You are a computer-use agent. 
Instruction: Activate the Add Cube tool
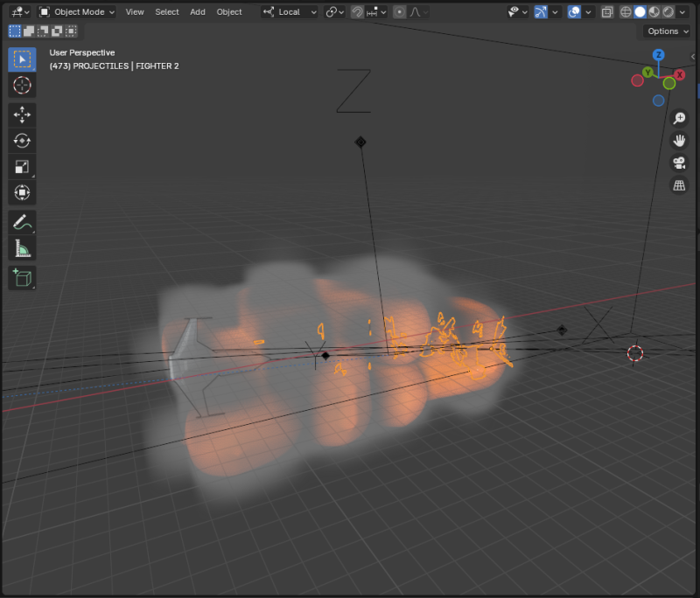22,277
